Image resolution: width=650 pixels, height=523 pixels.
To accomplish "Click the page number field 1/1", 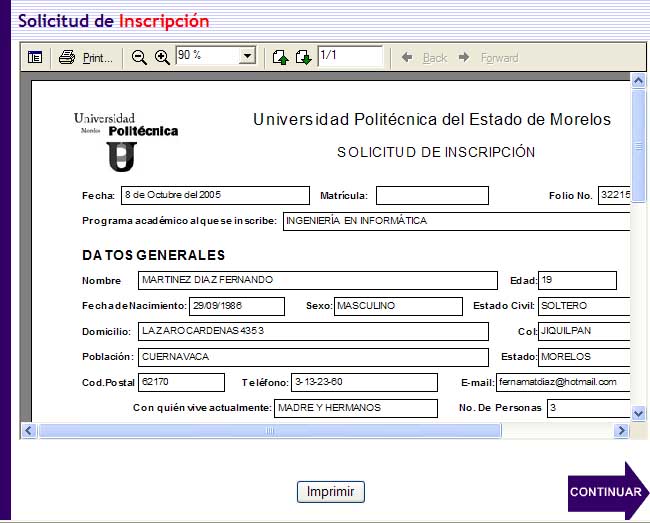I will point(349,56).
